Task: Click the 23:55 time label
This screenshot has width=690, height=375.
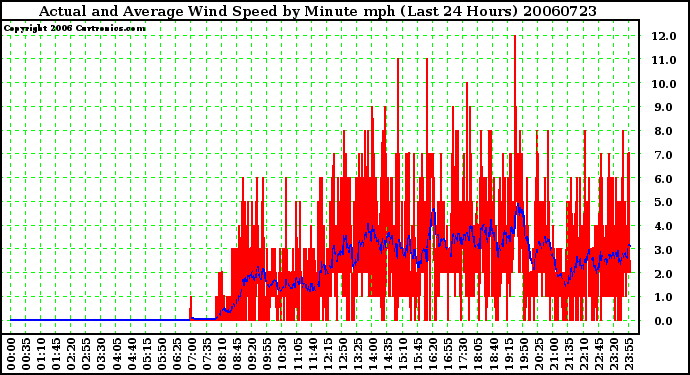Action: (628, 354)
